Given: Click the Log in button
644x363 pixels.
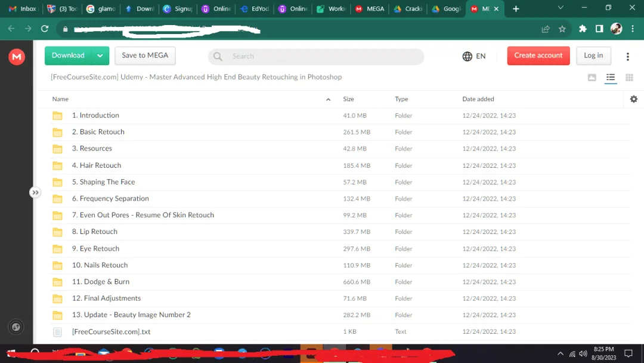Looking at the screenshot, I should coord(593,56).
